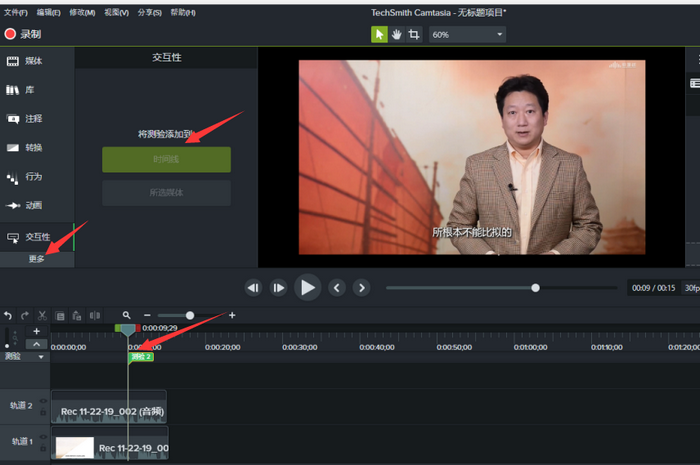Jump to previous frame button

click(x=253, y=288)
